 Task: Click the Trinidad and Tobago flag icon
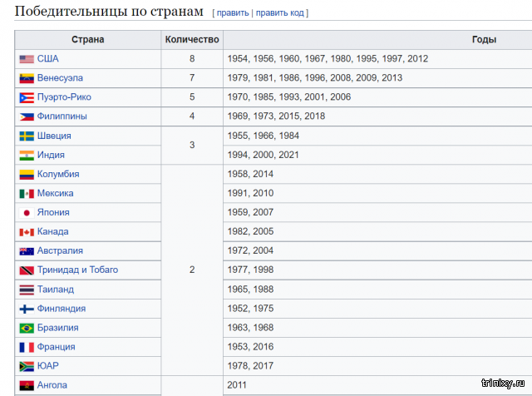[27, 270]
